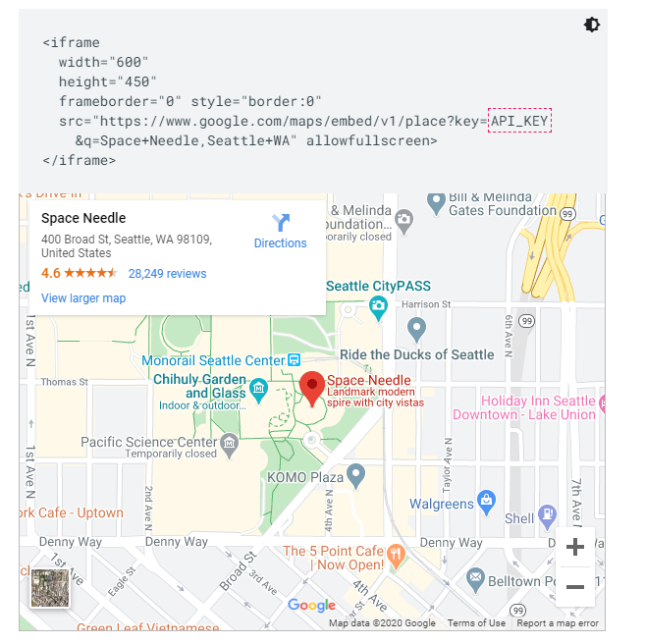Click the Walgreens label text
645x644 pixels.
[442, 504]
